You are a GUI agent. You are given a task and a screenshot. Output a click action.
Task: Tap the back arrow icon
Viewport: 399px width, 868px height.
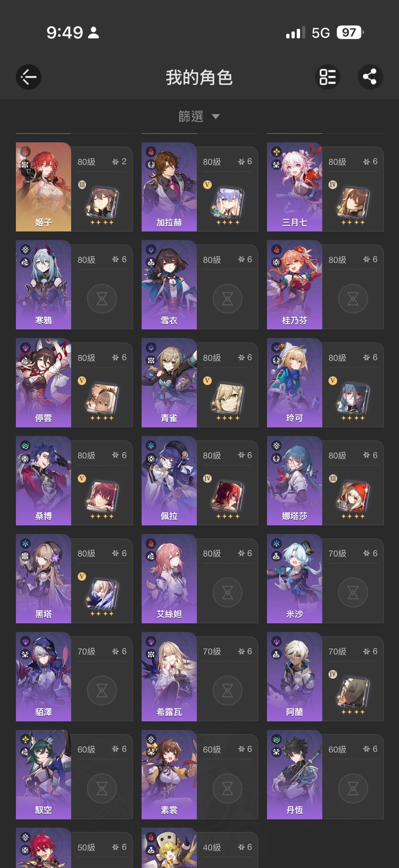(x=29, y=77)
